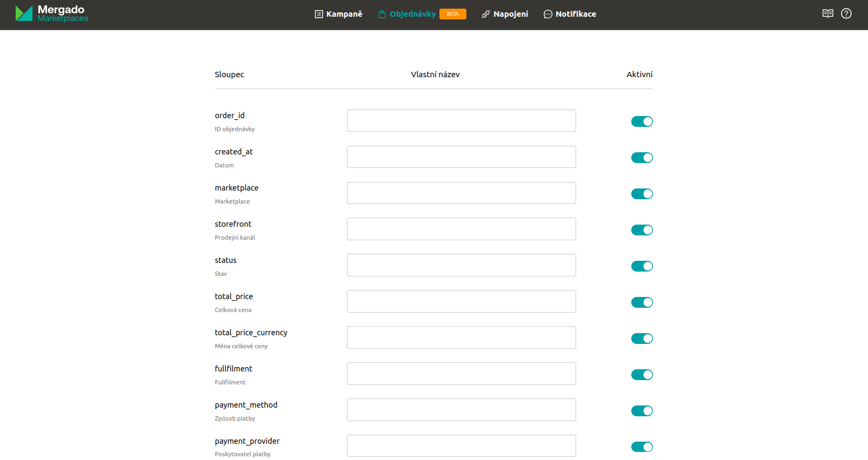Open the help question mark icon

[x=846, y=13]
